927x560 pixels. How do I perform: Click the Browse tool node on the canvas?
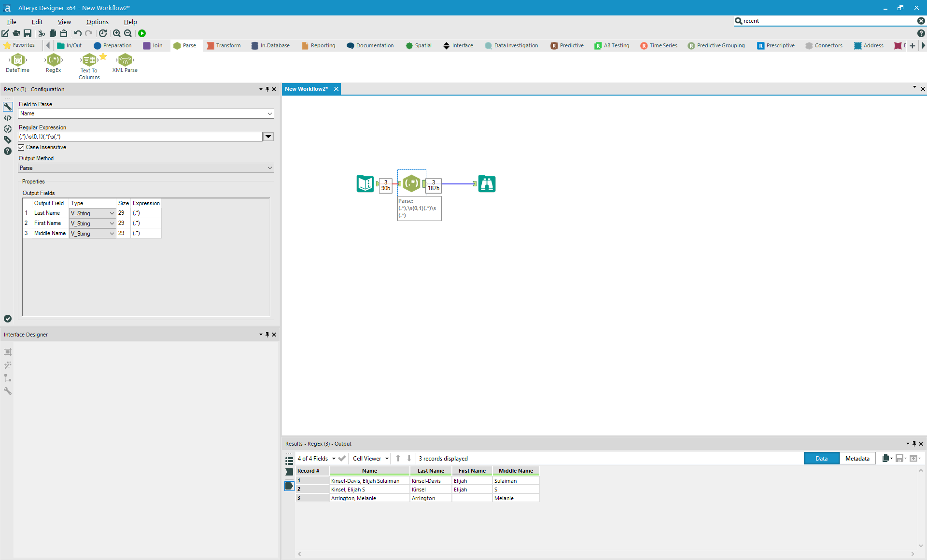(487, 184)
